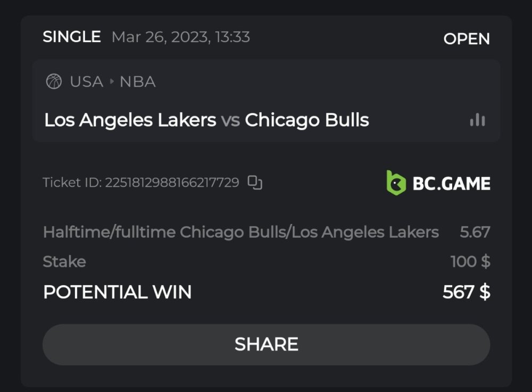Open the USA country link

86,82
